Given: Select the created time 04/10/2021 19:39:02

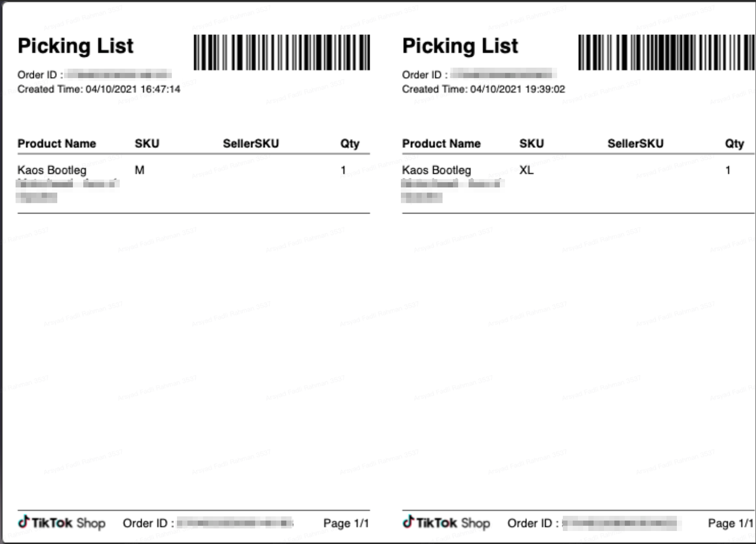Looking at the screenshot, I should 517,90.
